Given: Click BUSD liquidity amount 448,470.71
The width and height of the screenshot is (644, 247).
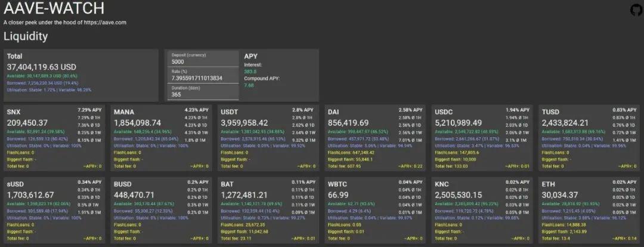Looking at the screenshot, I should [134, 195].
